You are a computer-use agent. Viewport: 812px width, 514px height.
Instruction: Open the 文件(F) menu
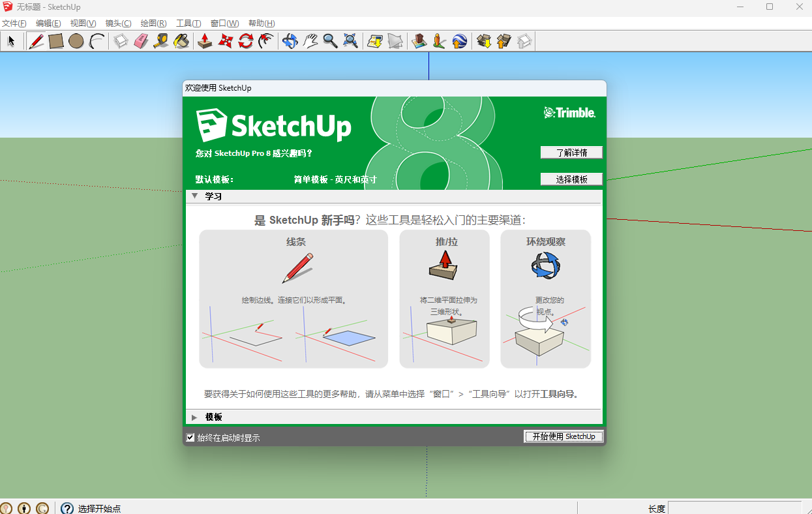pos(14,23)
